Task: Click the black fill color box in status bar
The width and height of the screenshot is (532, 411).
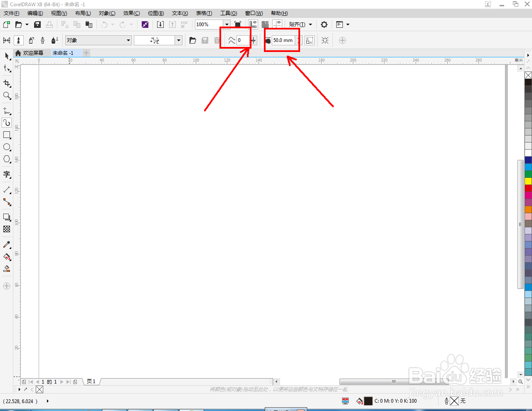Action: [x=368, y=401]
